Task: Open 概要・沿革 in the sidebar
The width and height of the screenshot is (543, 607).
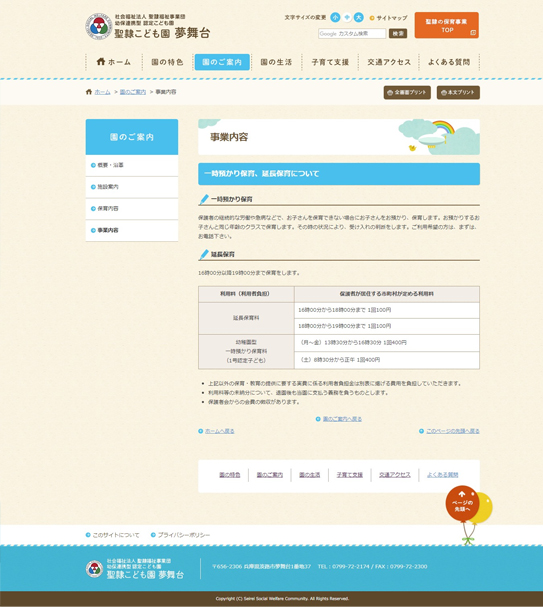Action: click(132, 165)
